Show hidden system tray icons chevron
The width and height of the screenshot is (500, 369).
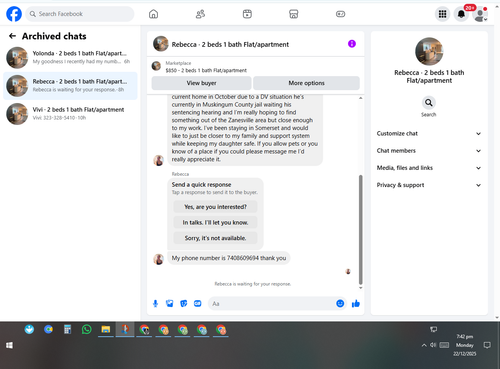tap(424, 345)
